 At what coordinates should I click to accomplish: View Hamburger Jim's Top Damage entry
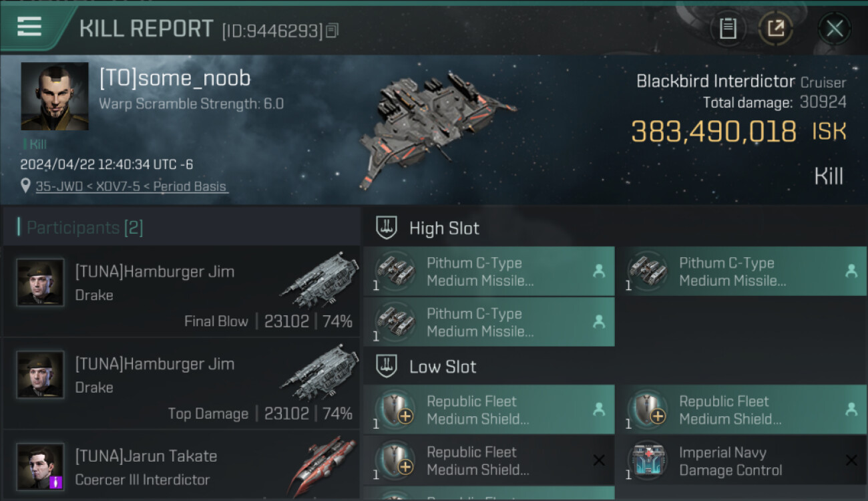182,383
